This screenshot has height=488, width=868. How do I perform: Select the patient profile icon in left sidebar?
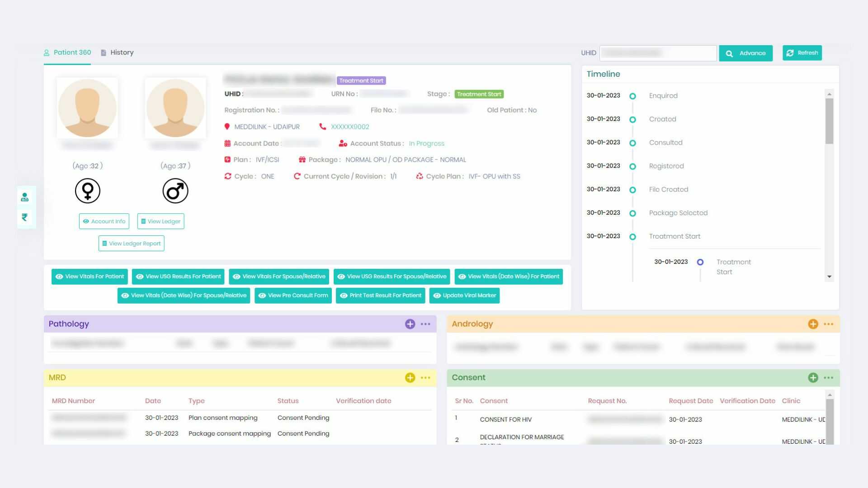(25, 197)
